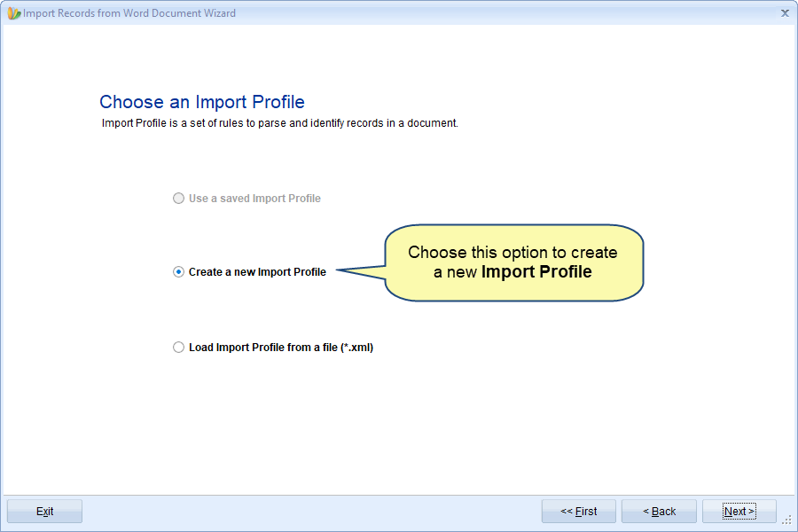798x532 pixels.
Task: Choose the 'Load Import Profile from a file' radio circle
Action: [x=178, y=348]
